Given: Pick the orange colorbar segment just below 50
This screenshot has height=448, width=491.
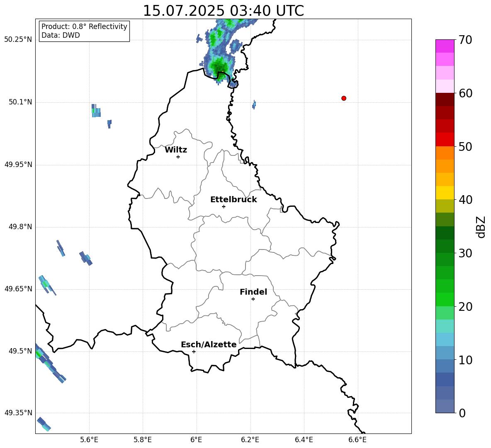Looking at the screenshot, I should pyautogui.click(x=445, y=153).
